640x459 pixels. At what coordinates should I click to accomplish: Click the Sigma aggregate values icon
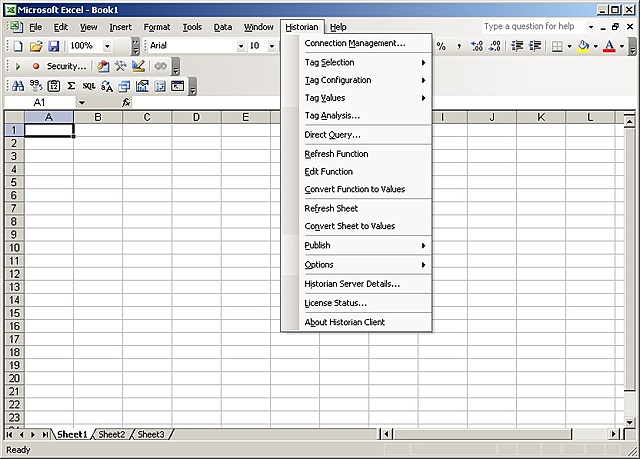tap(71, 86)
